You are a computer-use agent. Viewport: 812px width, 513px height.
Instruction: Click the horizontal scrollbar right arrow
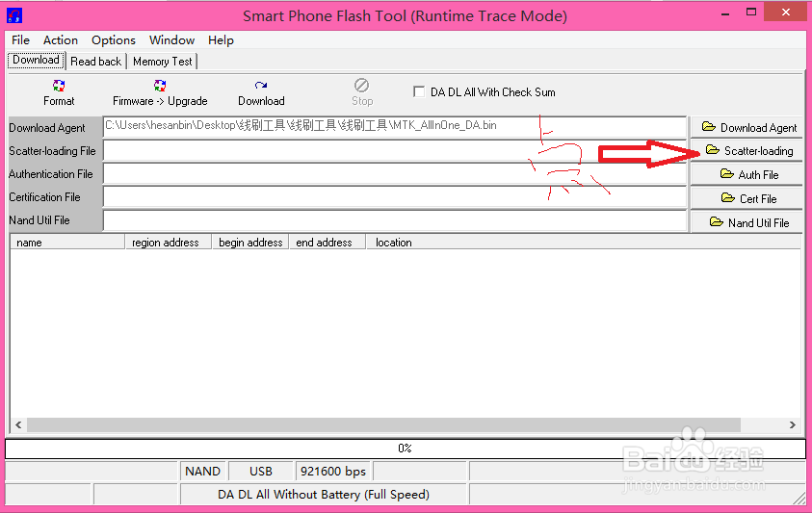pos(793,425)
